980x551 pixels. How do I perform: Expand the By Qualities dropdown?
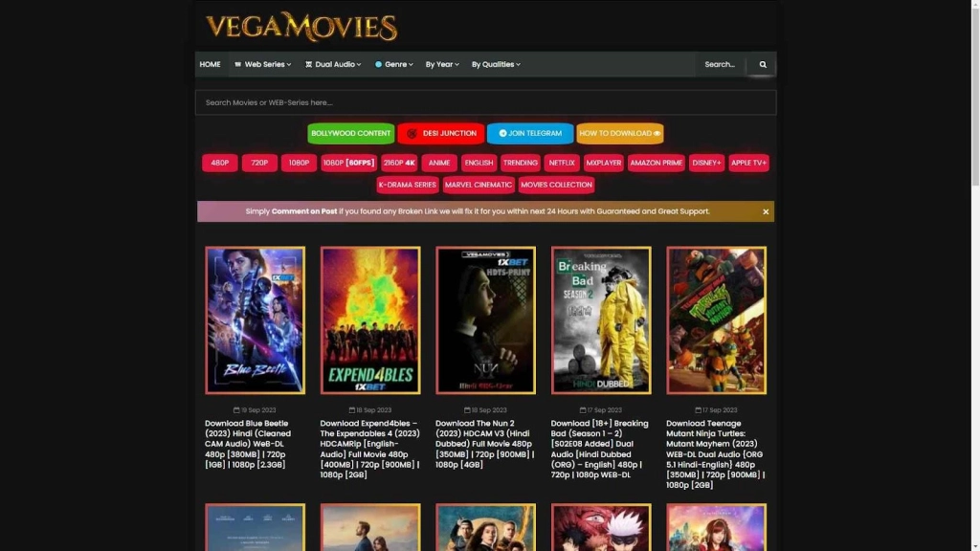pyautogui.click(x=497, y=64)
